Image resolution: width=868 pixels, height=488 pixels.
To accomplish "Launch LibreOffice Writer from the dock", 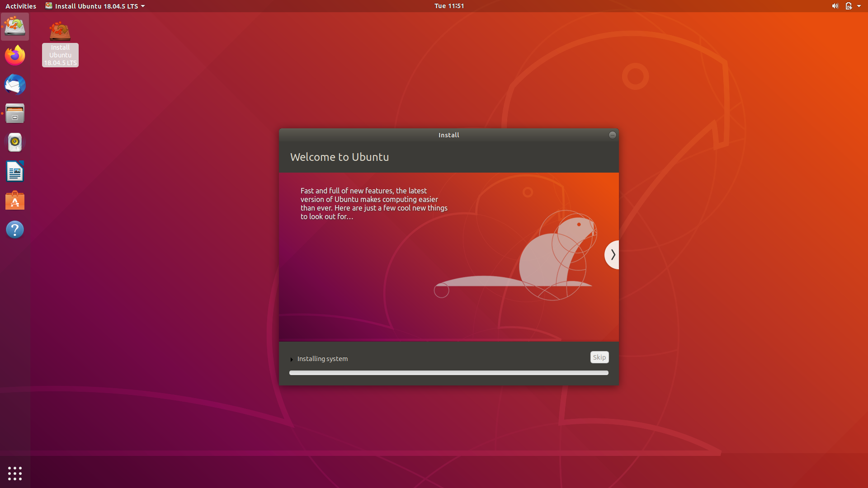I will click(15, 172).
